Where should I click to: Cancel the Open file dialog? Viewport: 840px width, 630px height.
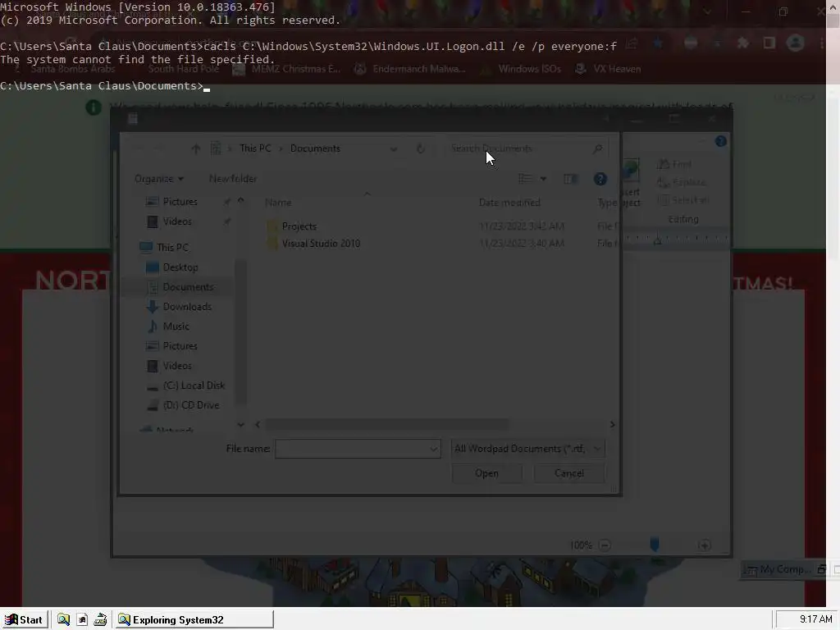tap(569, 473)
